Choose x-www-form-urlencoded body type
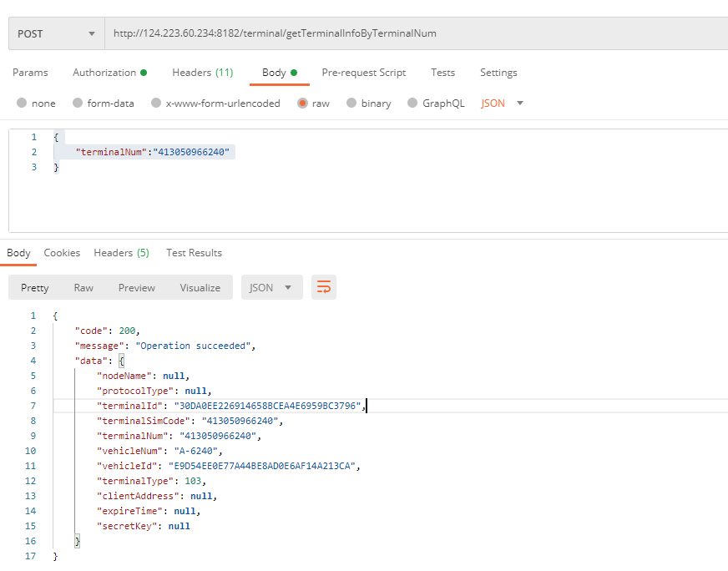Screen dimensions: 728x571 click(156, 104)
